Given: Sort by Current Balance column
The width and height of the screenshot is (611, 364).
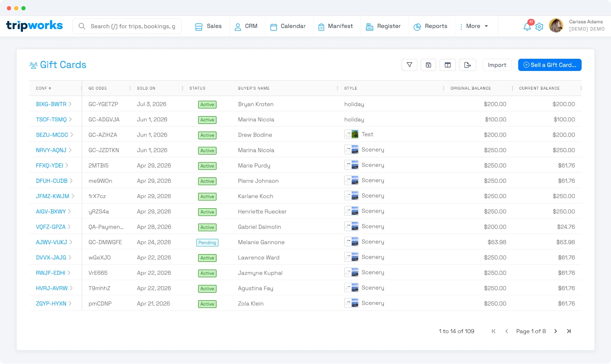Looking at the screenshot, I should click(x=539, y=88).
